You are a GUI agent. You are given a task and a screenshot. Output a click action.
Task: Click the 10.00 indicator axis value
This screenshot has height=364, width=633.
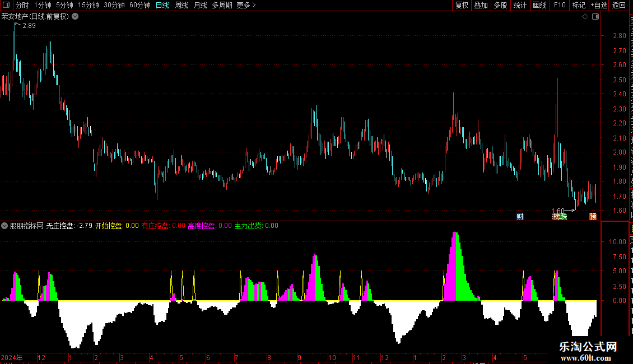[x=617, y=242]
